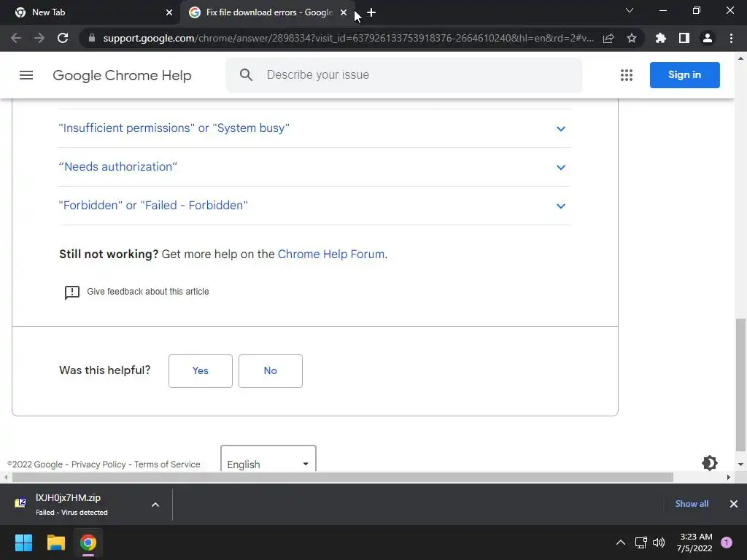Viewport: 747px width, 560px height.
Task: Expand "Insufficient permissions" or "System busy"
Action: pos(314,128)
